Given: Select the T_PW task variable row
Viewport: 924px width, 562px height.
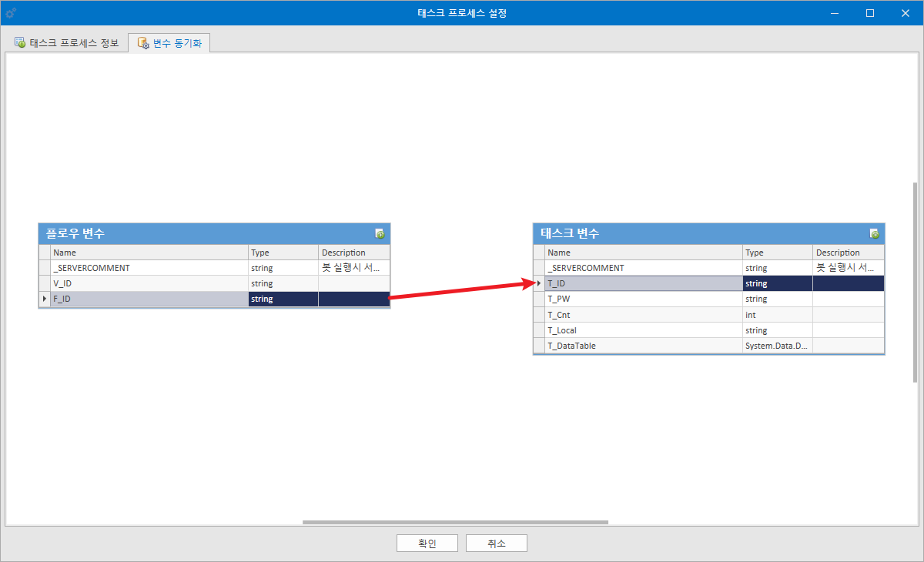Looking at the screenshot, I should [x=709, y=299].
